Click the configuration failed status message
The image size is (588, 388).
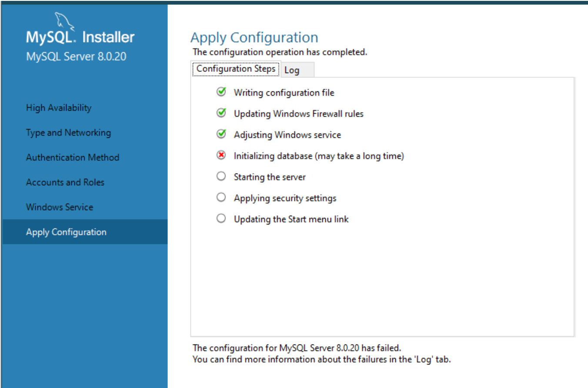(x=297, y=348)
